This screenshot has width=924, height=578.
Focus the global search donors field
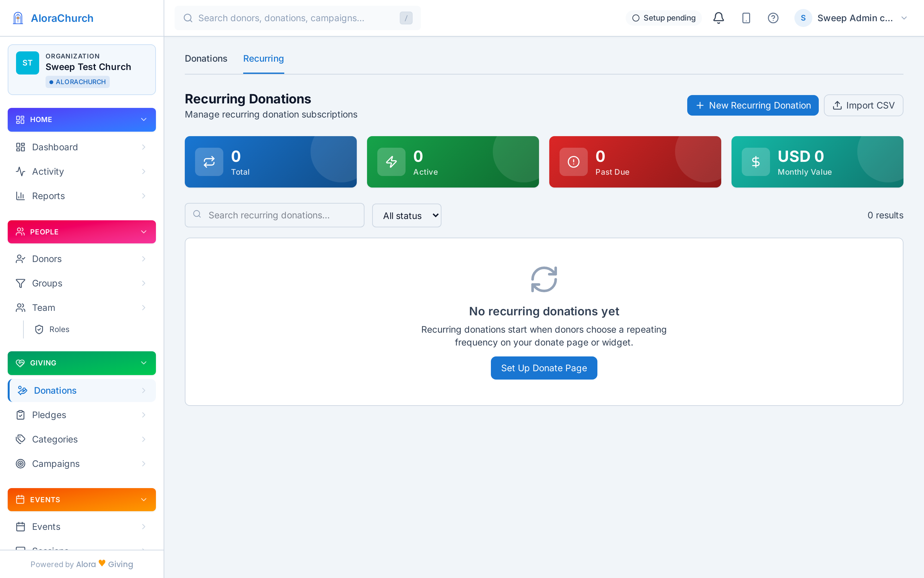click(x=298, y=18)
